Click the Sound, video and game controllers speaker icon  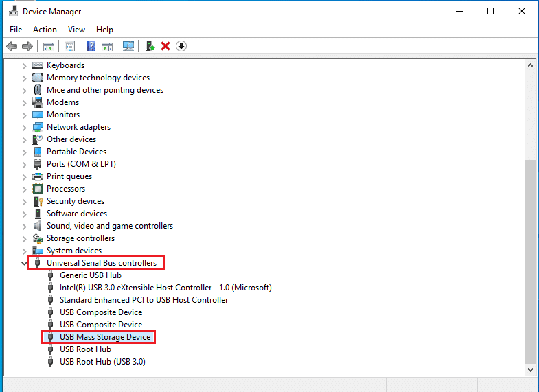tap(38, 226)
